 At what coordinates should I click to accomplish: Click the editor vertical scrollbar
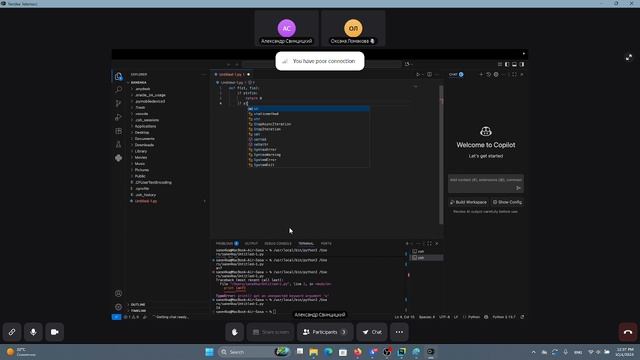(x=441, y=155)
